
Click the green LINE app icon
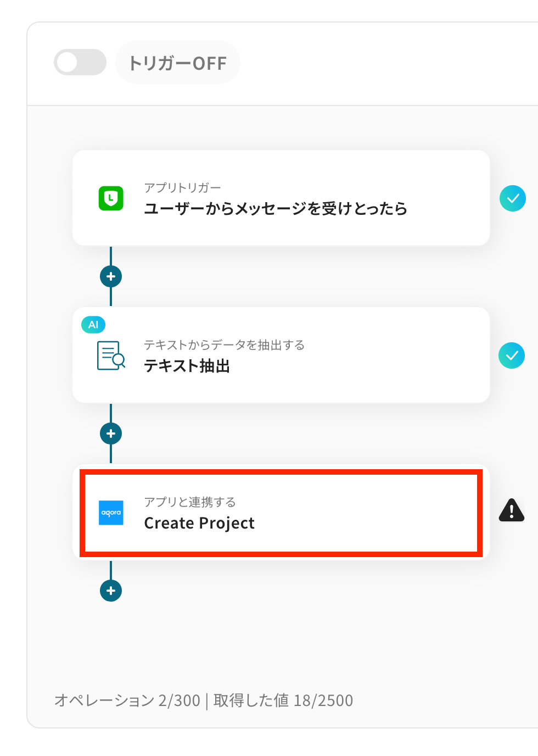111,198
